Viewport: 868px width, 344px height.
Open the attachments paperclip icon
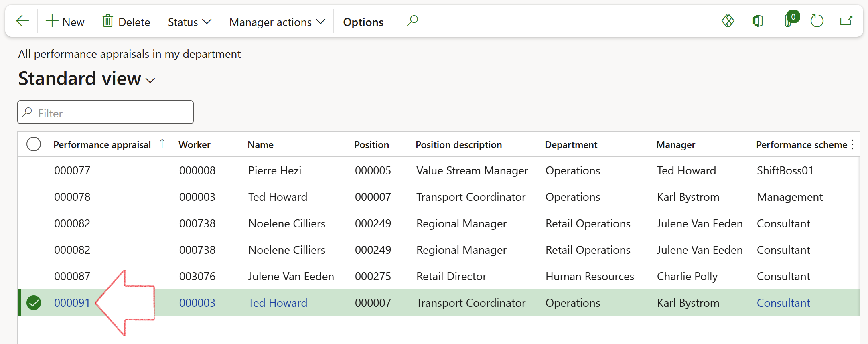coord(789,21)
